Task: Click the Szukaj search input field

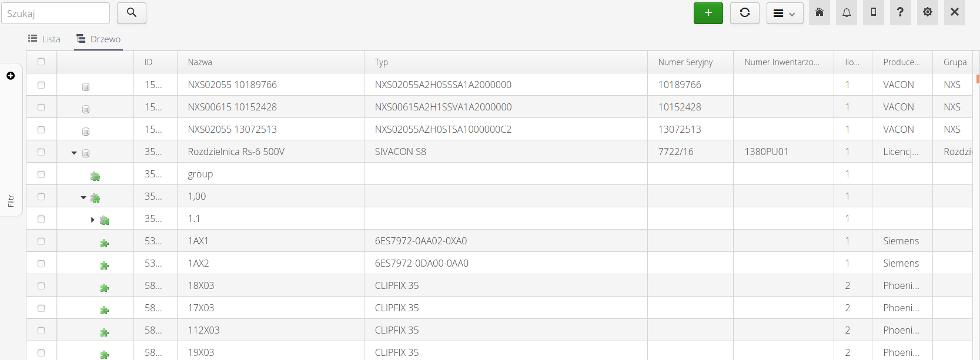Action: tap(55, 13)
